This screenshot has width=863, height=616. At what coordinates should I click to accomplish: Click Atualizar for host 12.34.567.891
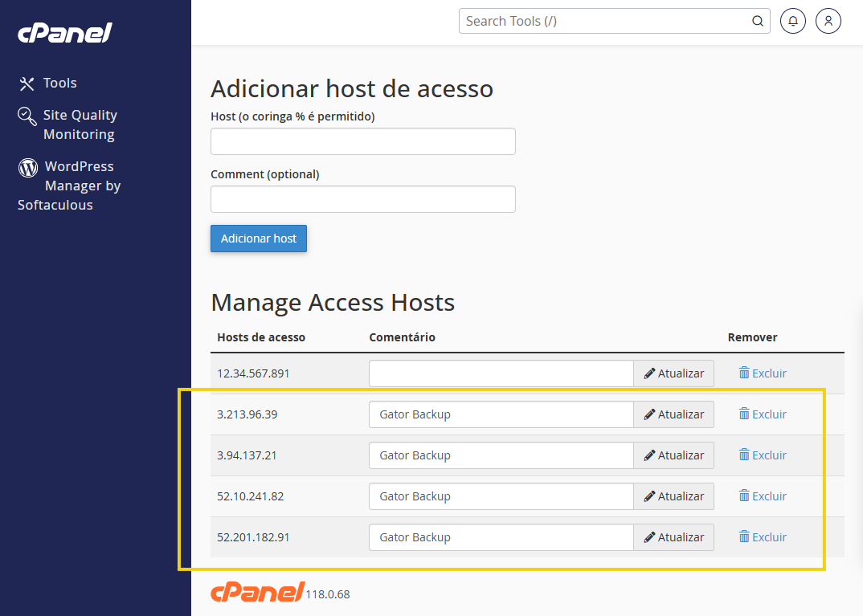pyautogui.click(x=673, y=373)
